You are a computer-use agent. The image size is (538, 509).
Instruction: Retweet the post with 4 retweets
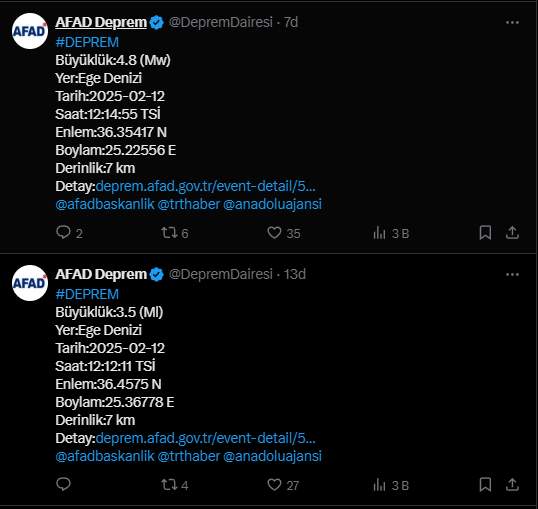click(x=169, y=485)
